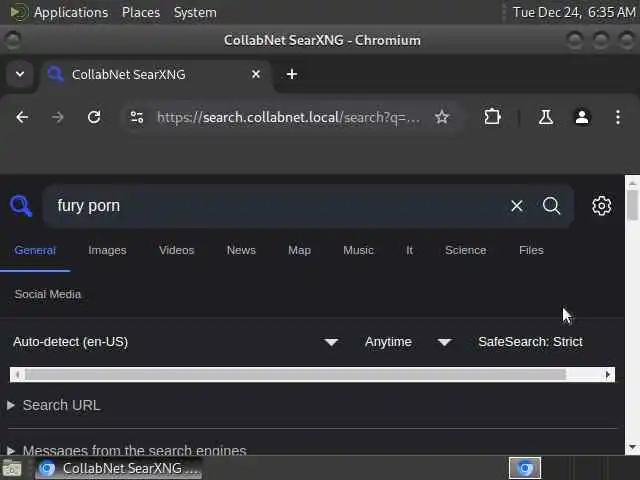Bookmark this page with the star
Viewport: 640px width, 480px height.
pyautogui.click(x=442, y=118)
